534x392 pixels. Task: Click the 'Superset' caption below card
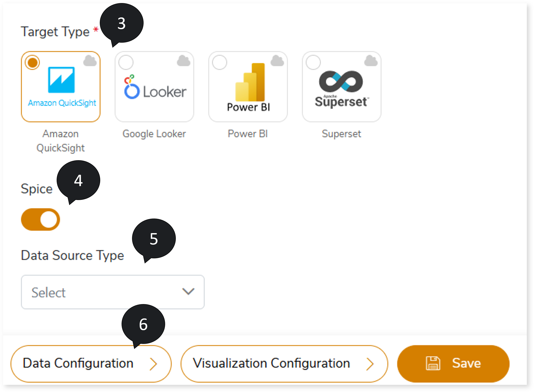341,134
